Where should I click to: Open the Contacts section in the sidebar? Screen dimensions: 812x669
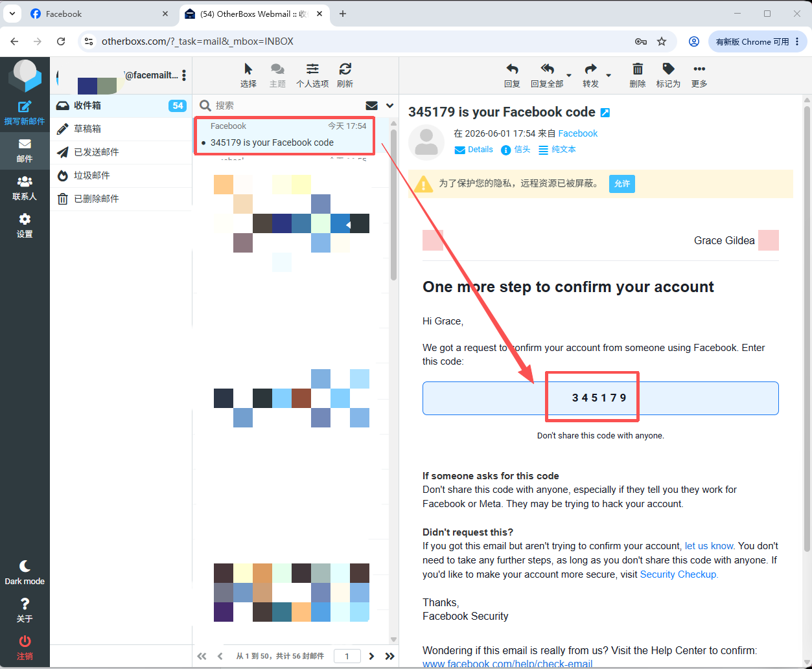coord(25,188)
